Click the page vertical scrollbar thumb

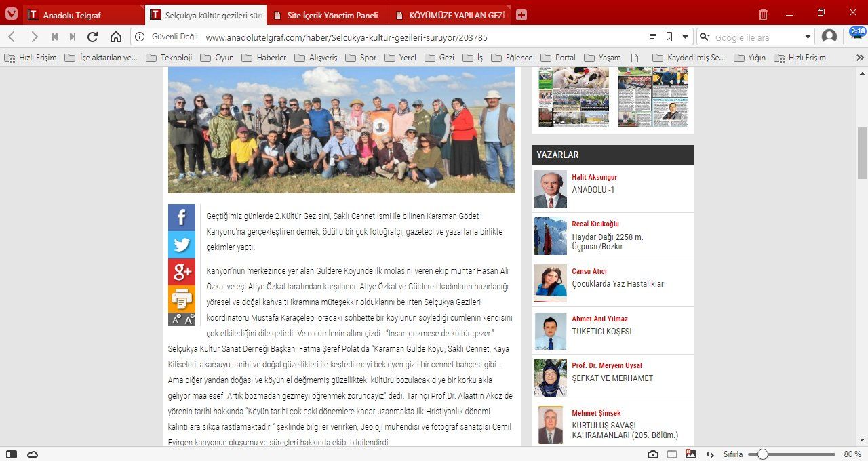point(862,153)
